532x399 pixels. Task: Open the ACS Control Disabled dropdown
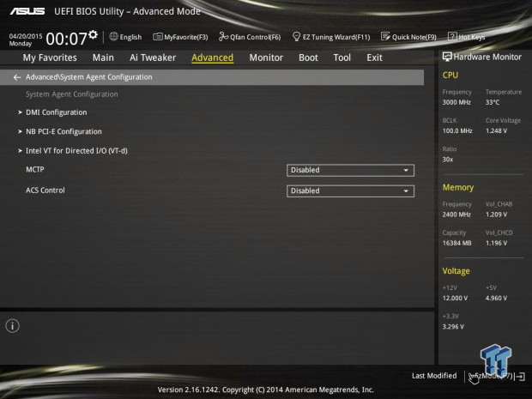tap(350, 191)
